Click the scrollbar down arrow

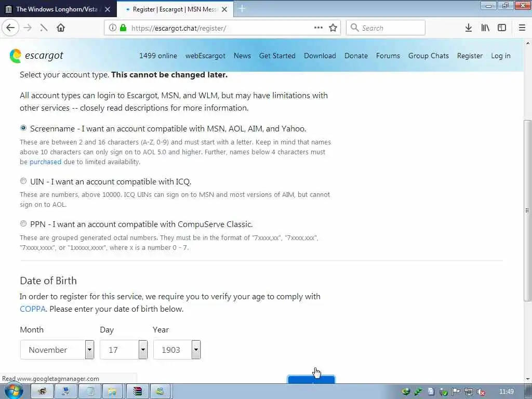pos(527,379)
